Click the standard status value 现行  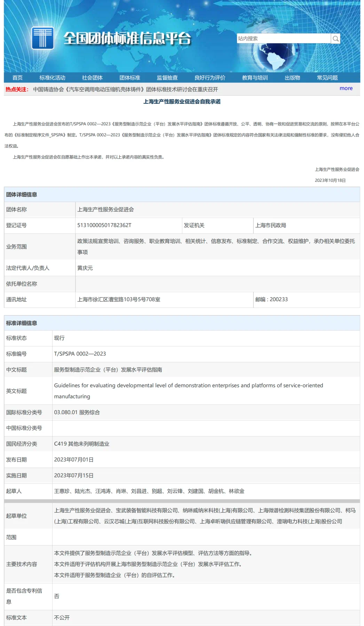tap(59, 338)
